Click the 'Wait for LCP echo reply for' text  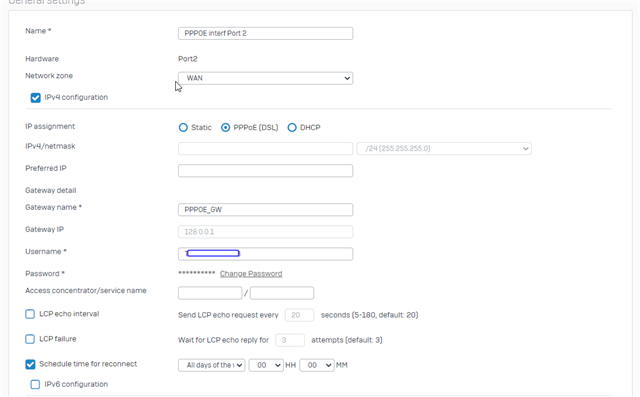click(223, 340)
